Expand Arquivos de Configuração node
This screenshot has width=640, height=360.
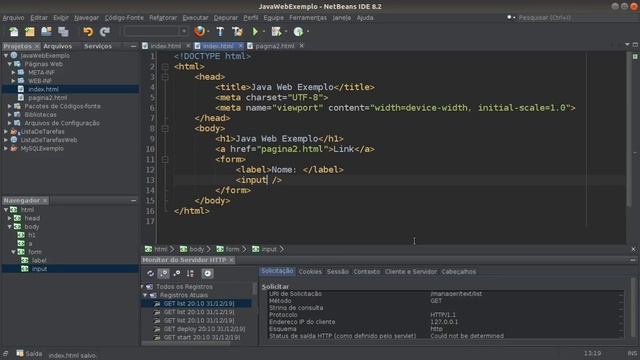(x=9, y=123)
